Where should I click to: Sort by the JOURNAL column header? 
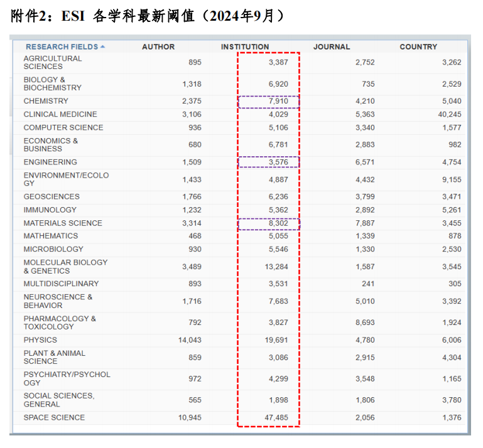coord(332,47)
